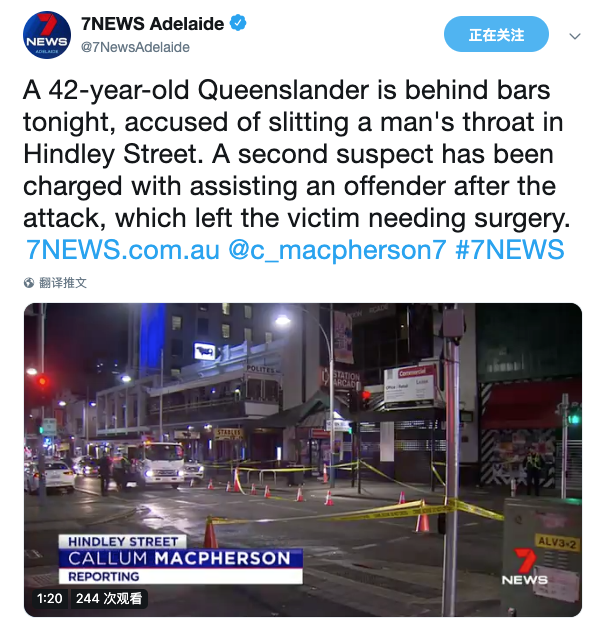Expand the tweet options chevron

point(575,36)
